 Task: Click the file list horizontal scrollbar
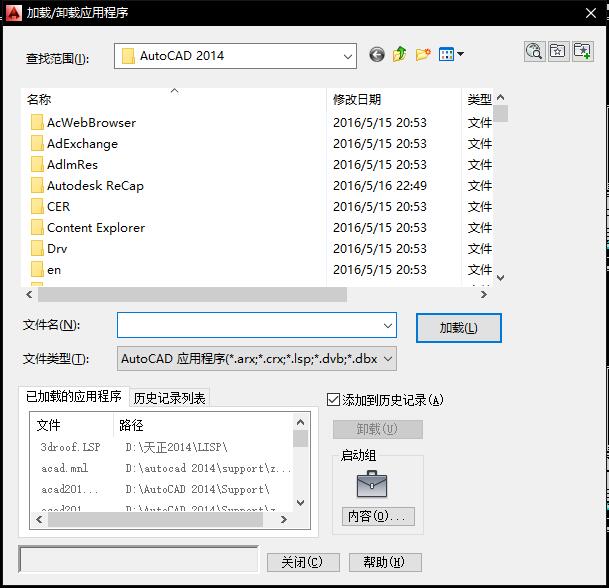coord(192,294)
